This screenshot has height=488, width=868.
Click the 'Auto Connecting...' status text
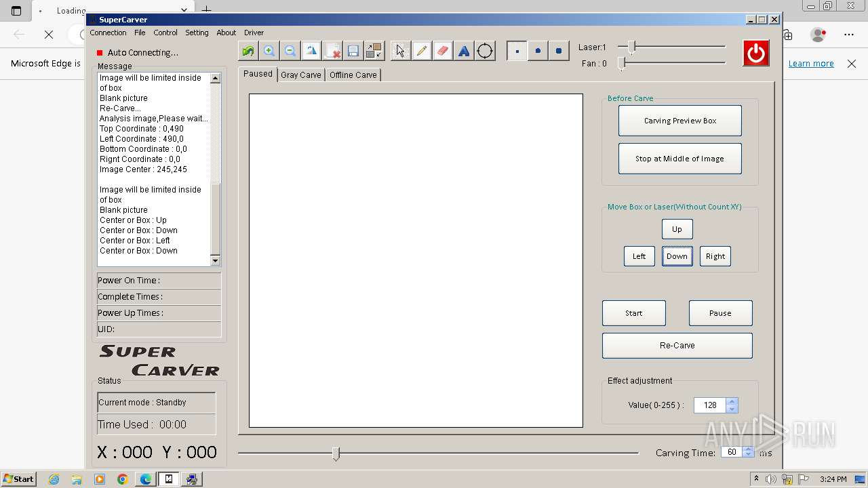coord(143,53)
